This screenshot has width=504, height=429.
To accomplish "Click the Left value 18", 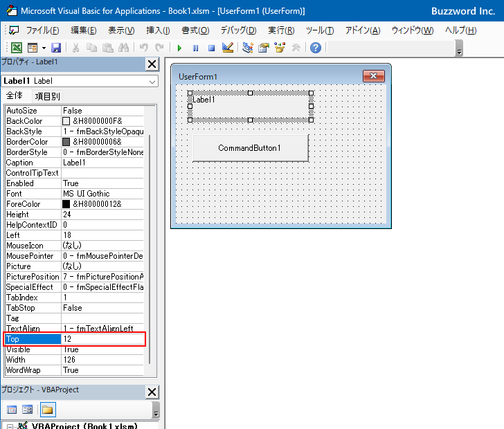I will (x=102, y=235).
